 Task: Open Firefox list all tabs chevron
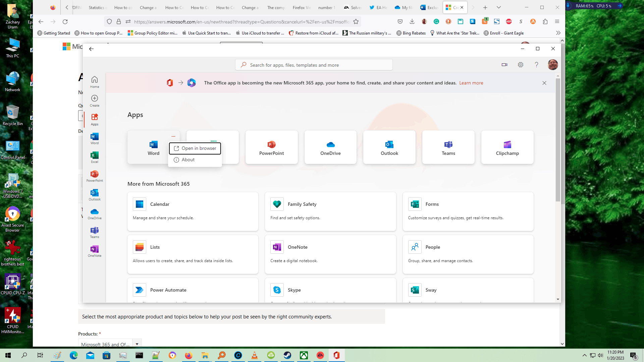499,7
